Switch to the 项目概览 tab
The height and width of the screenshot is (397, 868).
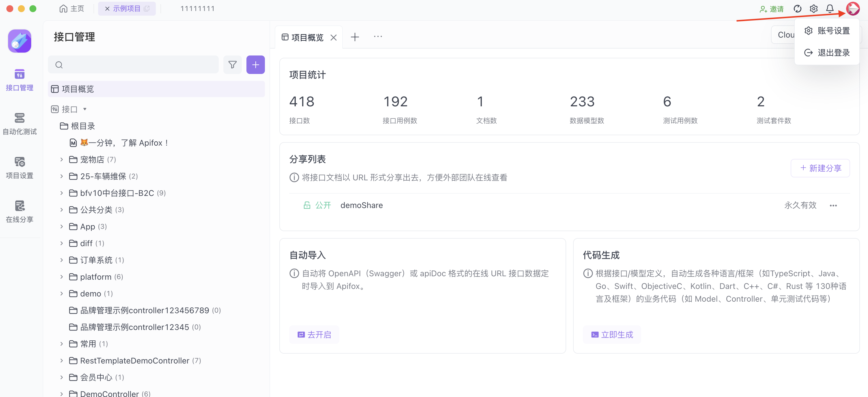click(x=307, y=37)
